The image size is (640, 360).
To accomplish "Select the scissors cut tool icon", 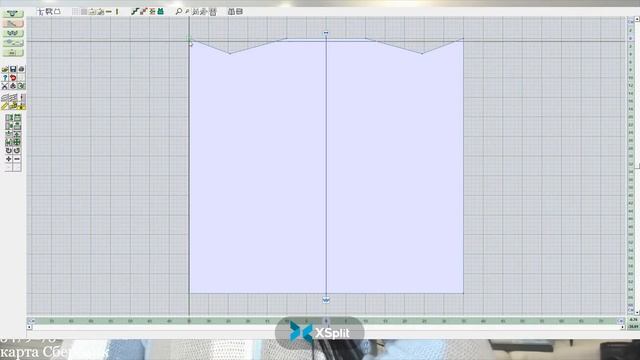I will coord(5,86).
